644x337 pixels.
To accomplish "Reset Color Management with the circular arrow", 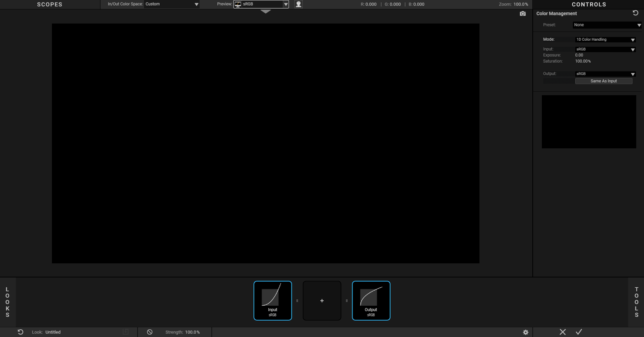I will [x=635, y=13].
